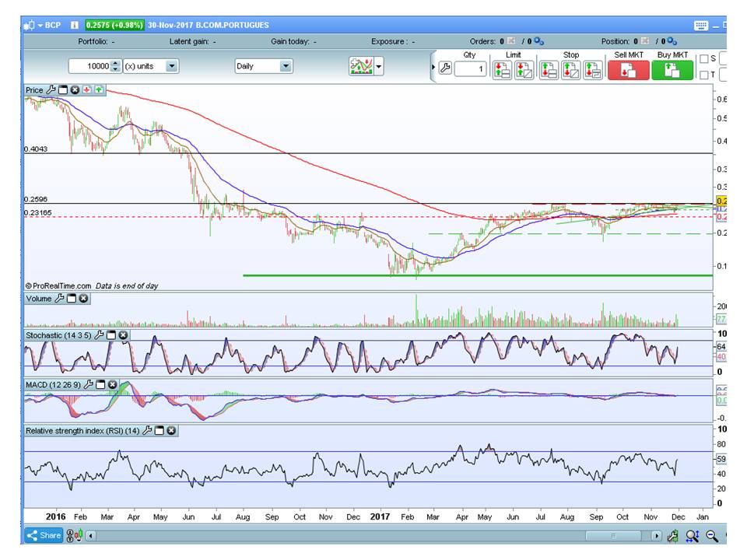Open the Daily timeframe dropdown
This screenshot has height=560, width=747.
pos(286,66)
